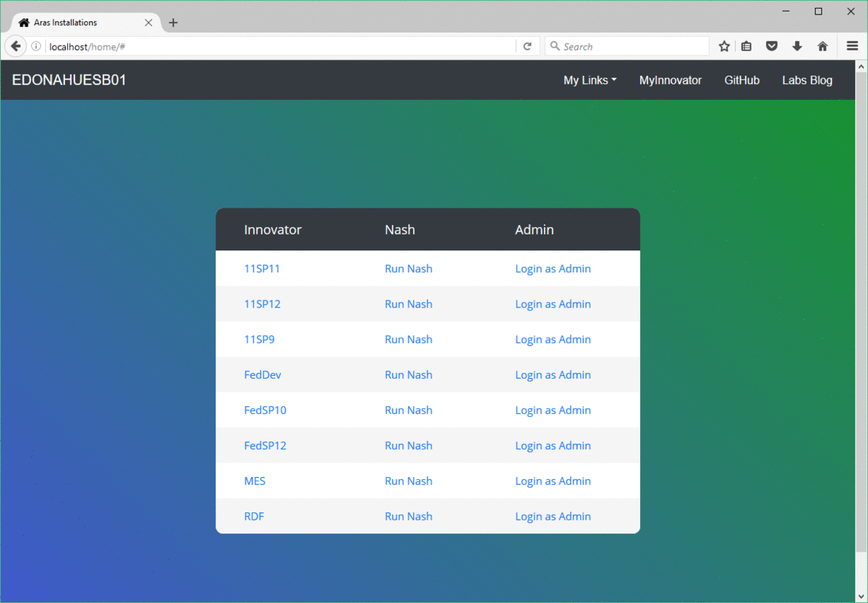Open the MyInnovator nav link
This screenshot has width=868, height=603.
(671, 80)
